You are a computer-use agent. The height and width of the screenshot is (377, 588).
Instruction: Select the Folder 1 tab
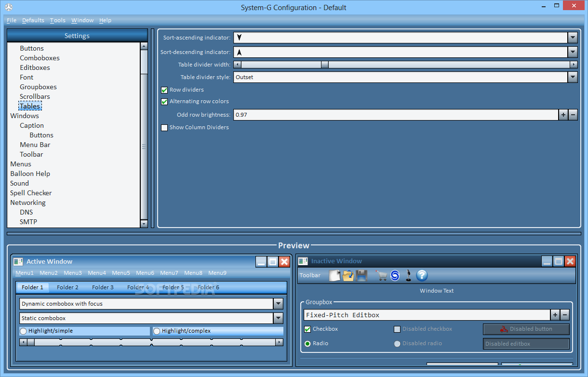(32, 287)
